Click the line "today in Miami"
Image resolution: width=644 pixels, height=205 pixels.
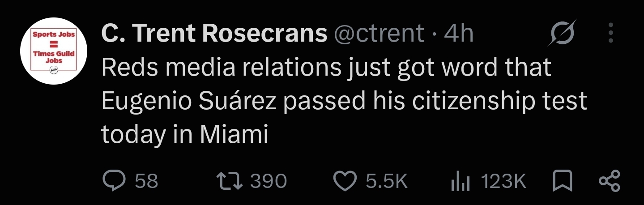pos(185,134)
